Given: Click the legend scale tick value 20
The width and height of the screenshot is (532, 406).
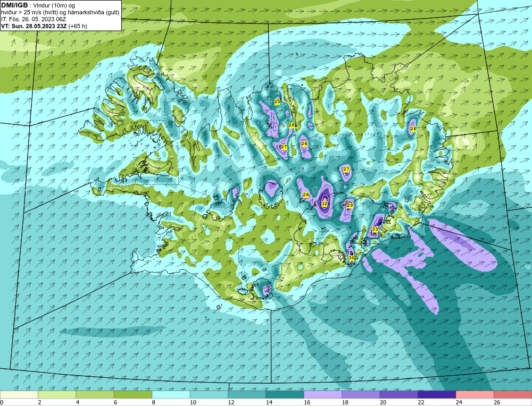Looking at the screenshot, I should click(x=383, y=403).
